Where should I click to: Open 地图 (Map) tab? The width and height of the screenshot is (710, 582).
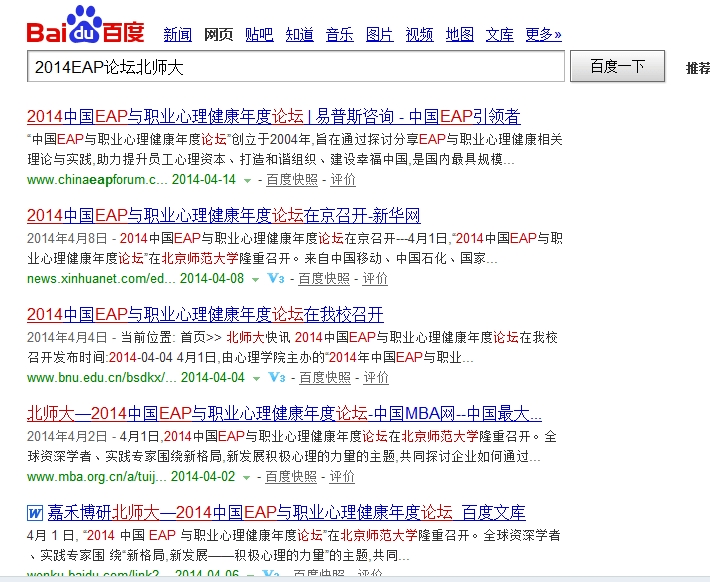coord(459,35)
